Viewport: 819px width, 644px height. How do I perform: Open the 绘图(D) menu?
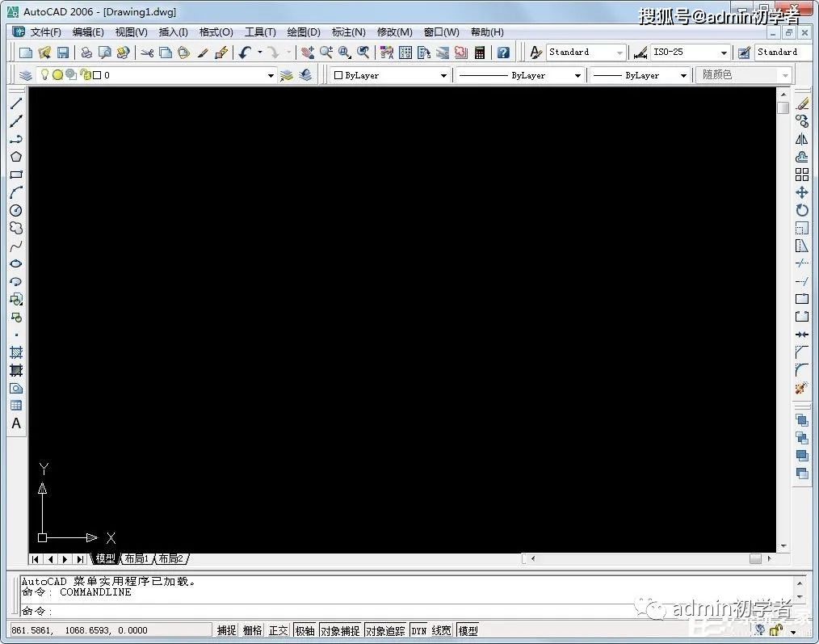[x=304, y=32]
